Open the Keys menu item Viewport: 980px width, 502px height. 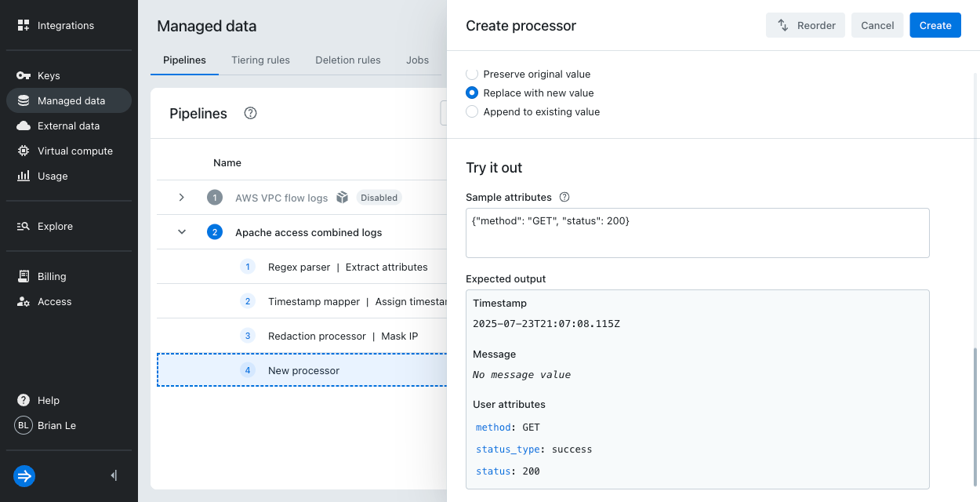tap(69, 75)
